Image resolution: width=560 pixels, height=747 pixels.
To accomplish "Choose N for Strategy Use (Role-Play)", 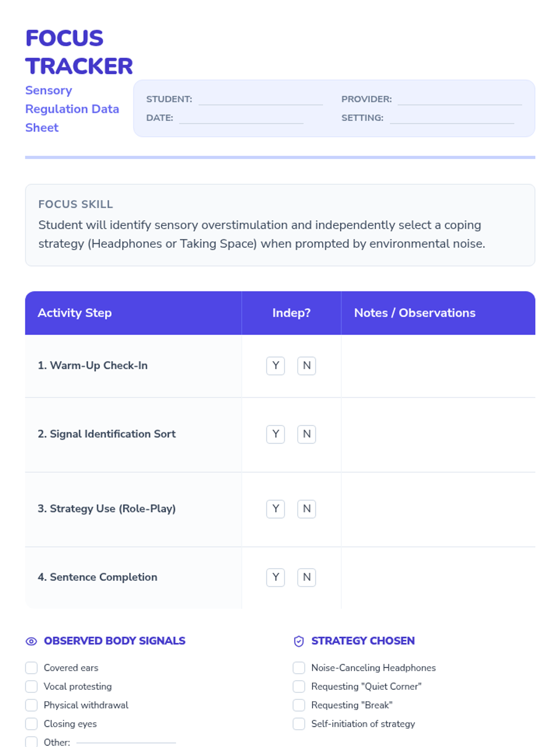I will pyautogui.click(x=307, y=509).
